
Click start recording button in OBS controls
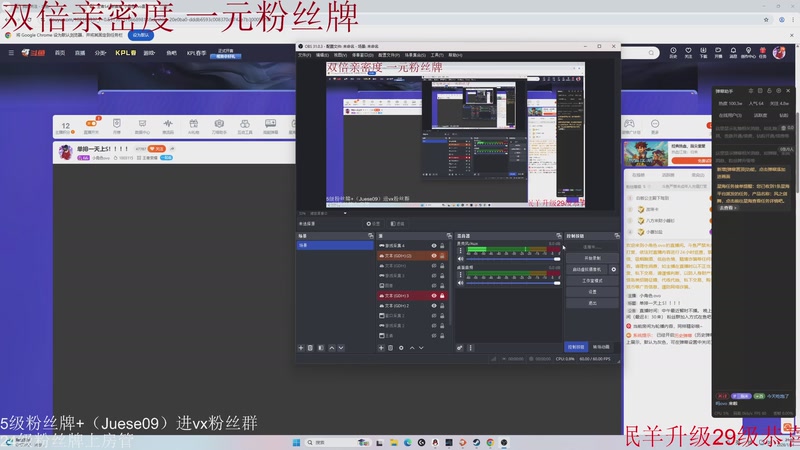click(x=592, y=258)
